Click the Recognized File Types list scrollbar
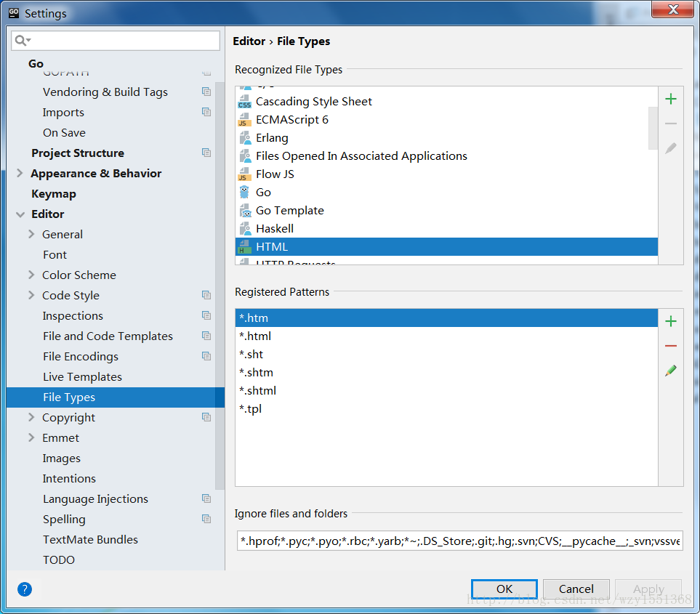The width and height of the screenshot is (700, 614). tap(653, 129)
